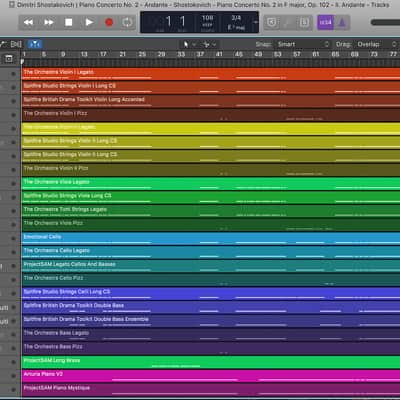
Task: Open the command-click tool menu chevron
Action: tap(214, 44)
